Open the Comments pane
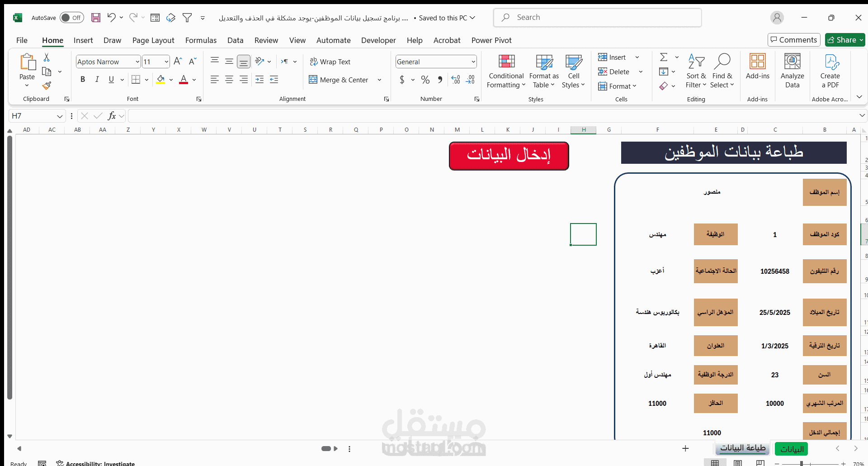The image size is (868, 466). (794, 40)
